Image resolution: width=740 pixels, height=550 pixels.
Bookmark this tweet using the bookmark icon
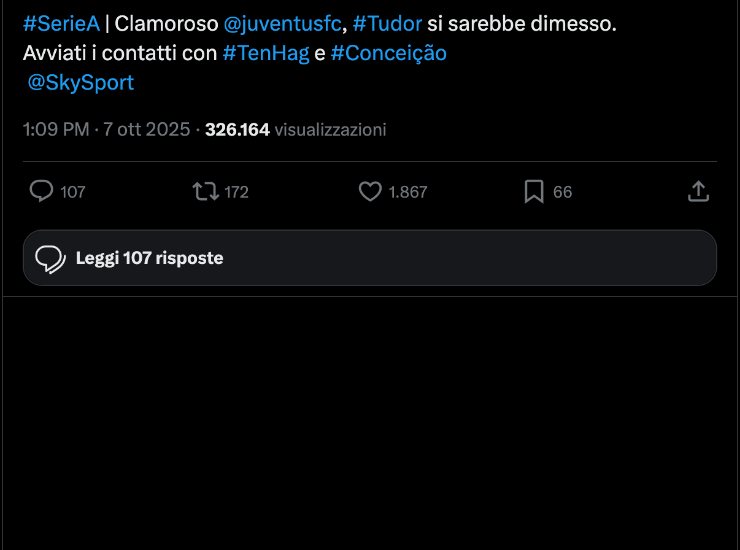point(534,191)
